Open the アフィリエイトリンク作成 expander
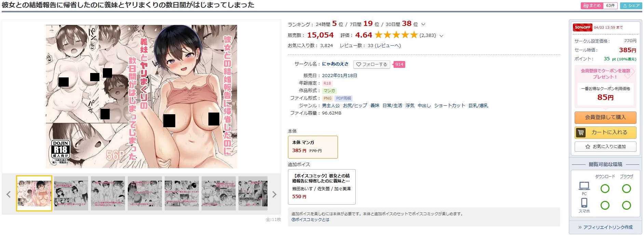This screenshot has width=644, height=236. (605, 227)
